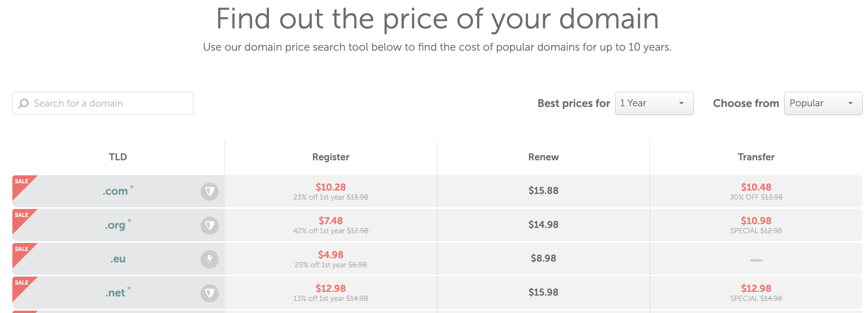Click the $10.28 .com register price
Image resolution: width=868 pixels, height=313 pixels.
(x=331, y=187)
